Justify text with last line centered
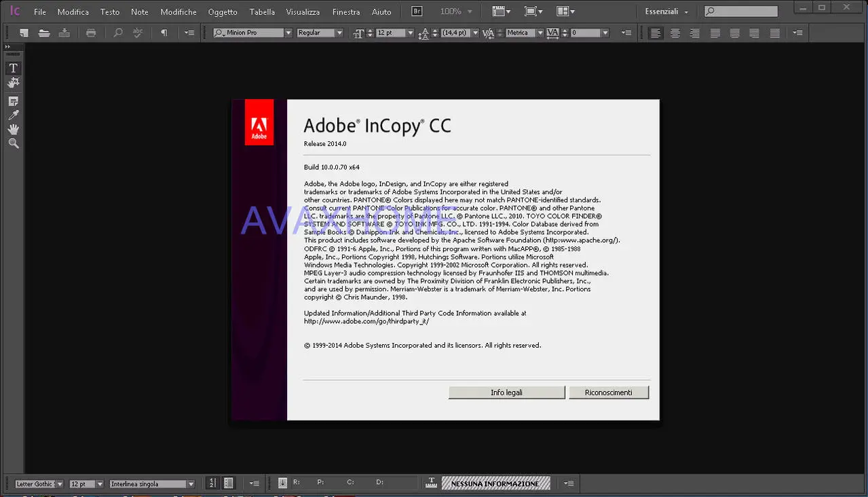Viewport: 868px width, 497px height. (x=735, y=33)
